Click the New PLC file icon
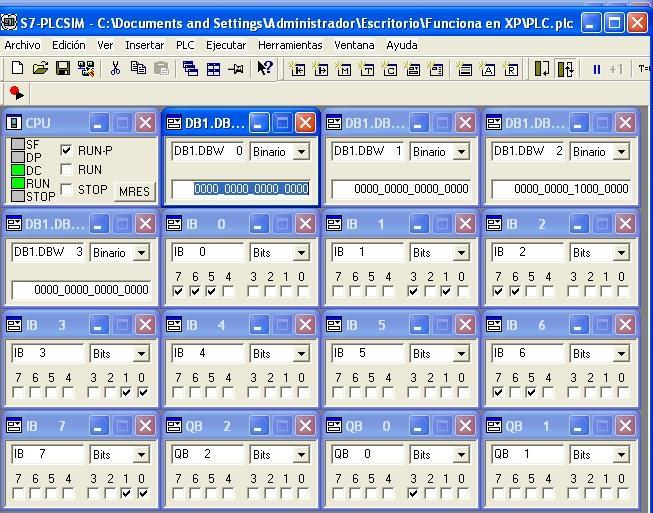 pos(17,68)
